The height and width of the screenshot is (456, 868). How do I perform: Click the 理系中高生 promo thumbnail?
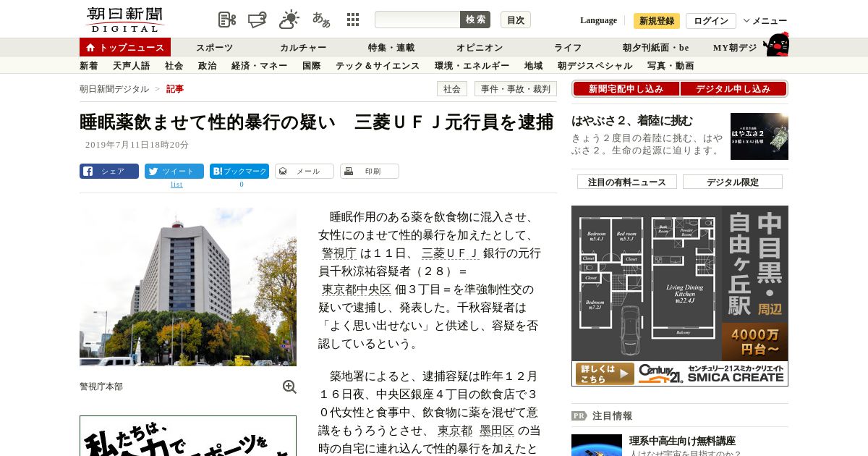pyautogui.click(x=597, y=445)
